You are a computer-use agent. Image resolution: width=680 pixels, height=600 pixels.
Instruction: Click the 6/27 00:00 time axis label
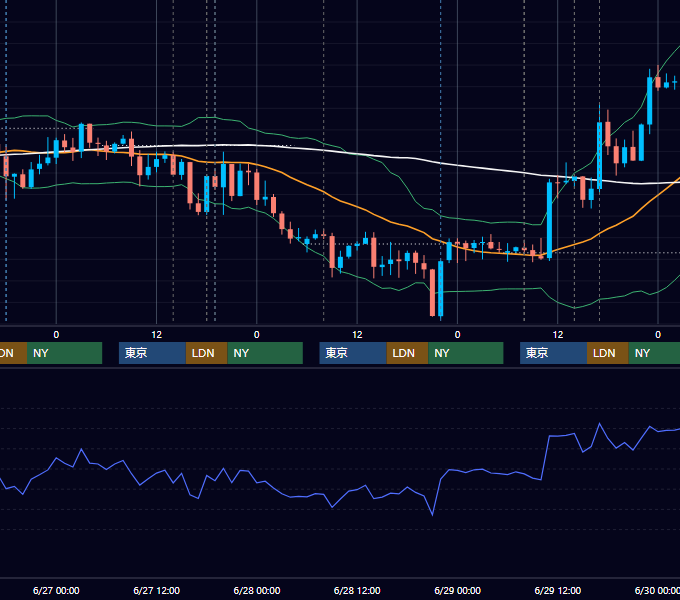tap(56, 590)
